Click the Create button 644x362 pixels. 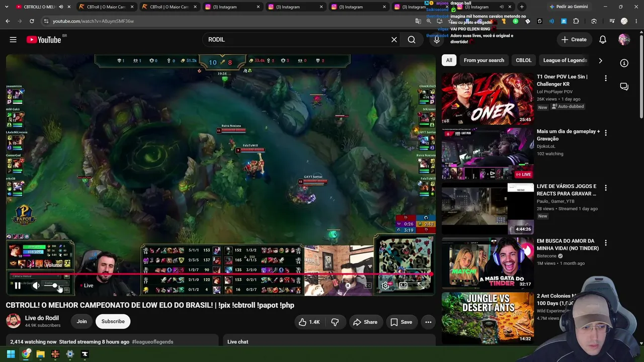coord(574,40)
